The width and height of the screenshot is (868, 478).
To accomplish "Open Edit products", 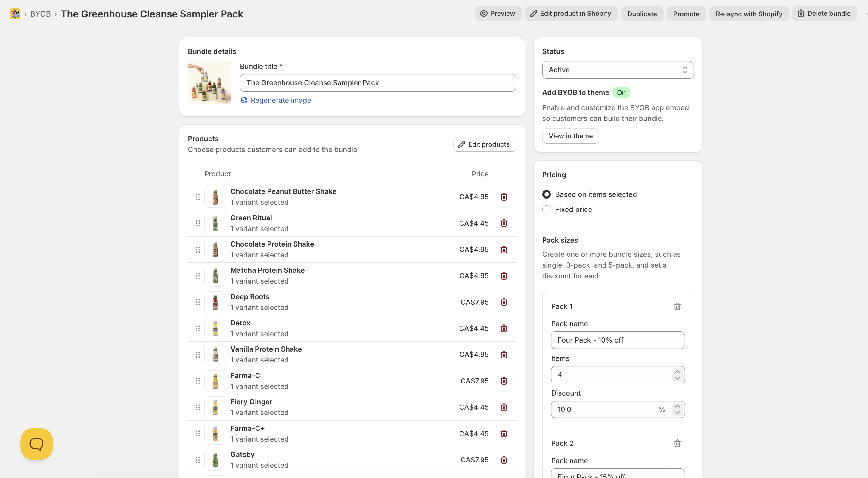I will pos(484,144).
